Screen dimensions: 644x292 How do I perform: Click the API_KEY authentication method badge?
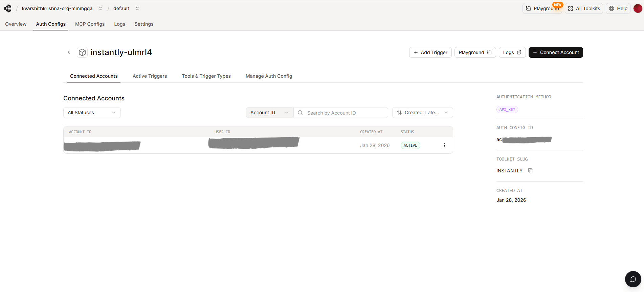point(507,109)
